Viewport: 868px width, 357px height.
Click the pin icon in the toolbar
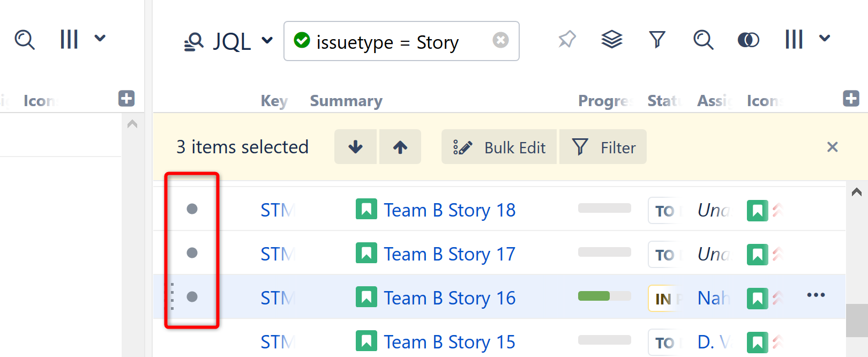[567, 39]
